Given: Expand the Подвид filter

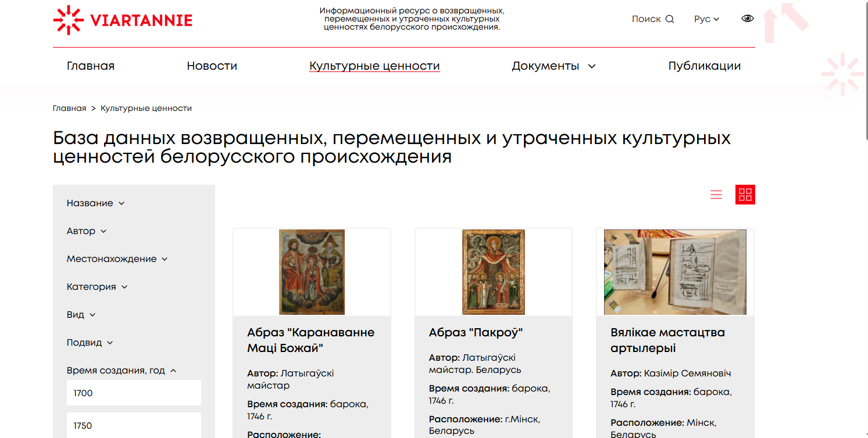Looking at the screenshot, I should [x=90, y=343].
